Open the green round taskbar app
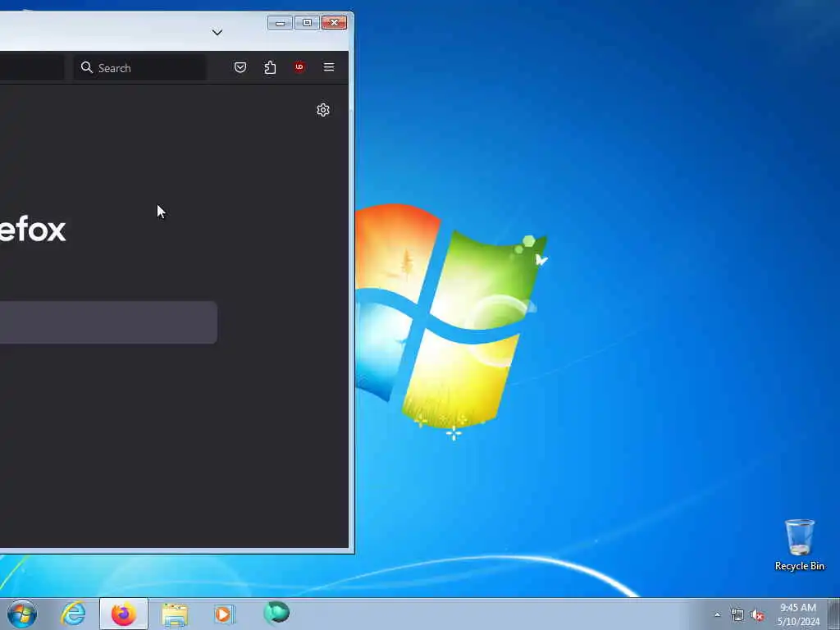The image size is (840, 630). (x=276, y=614)
